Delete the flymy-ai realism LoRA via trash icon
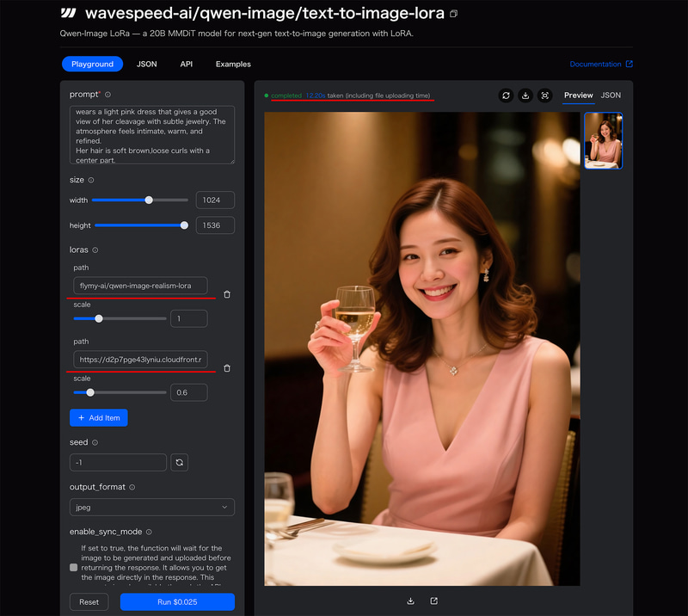Screen dimensions: 688x616 tap(227, 293)
